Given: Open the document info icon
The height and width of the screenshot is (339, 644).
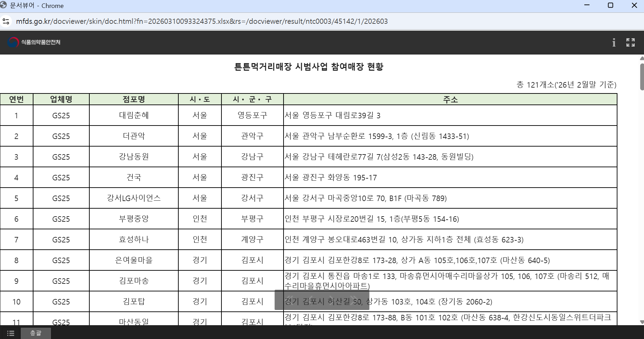Looking at the screenshot, I should [614, 42].
